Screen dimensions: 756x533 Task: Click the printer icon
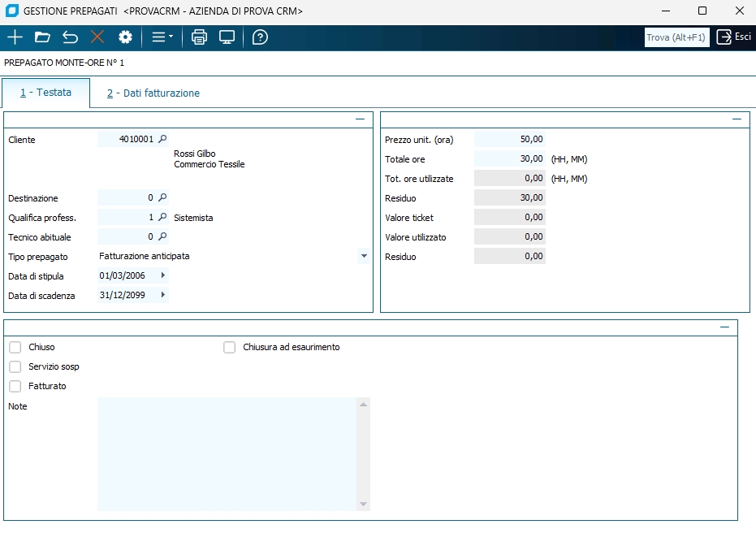click(x=199, y=37)
